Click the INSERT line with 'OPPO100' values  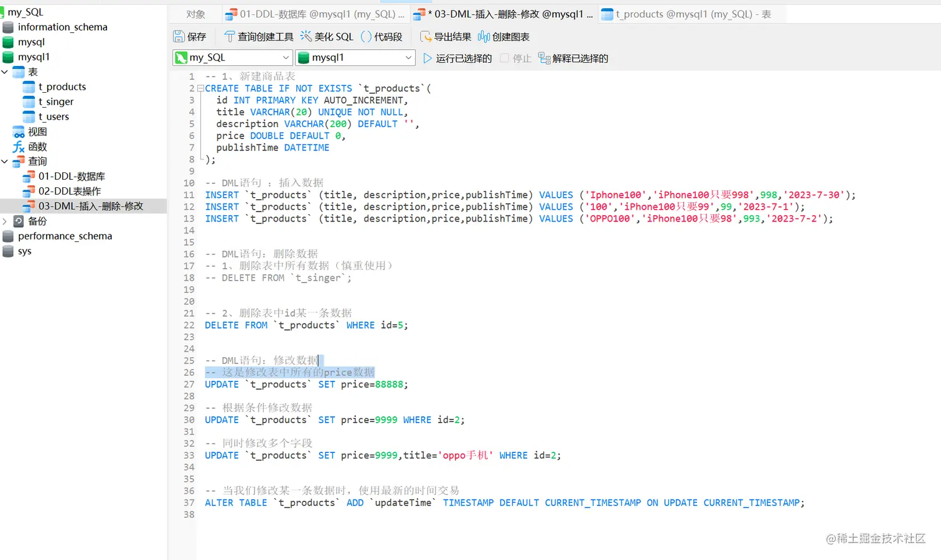coord(518,218)
